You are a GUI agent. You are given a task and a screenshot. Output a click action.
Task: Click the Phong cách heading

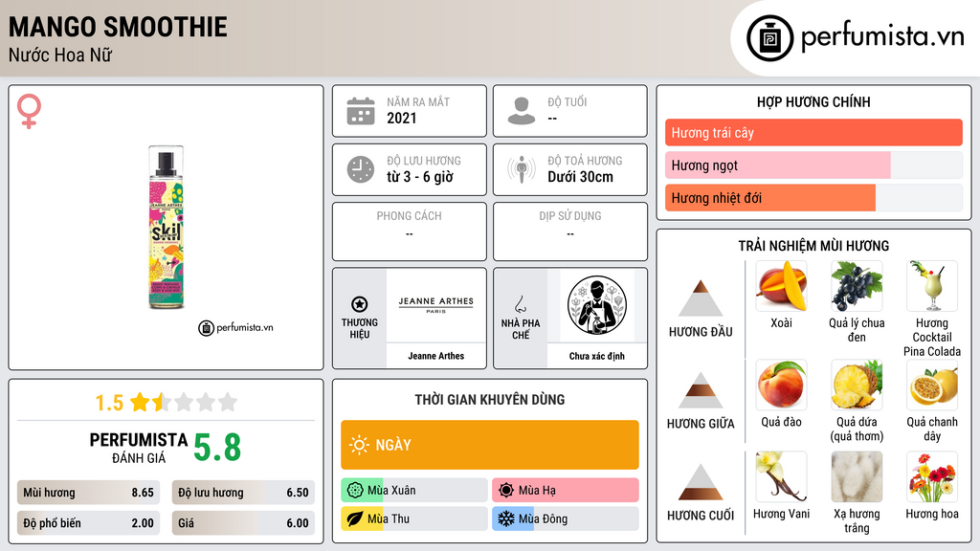click(x=409, y=216)
